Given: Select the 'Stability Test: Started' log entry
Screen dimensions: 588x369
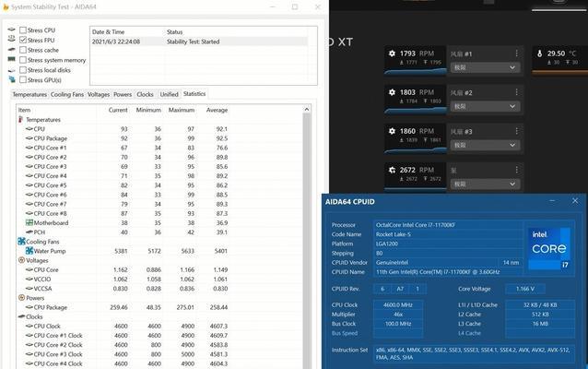Looking at the screenshot, I should [x=199, y=42].
